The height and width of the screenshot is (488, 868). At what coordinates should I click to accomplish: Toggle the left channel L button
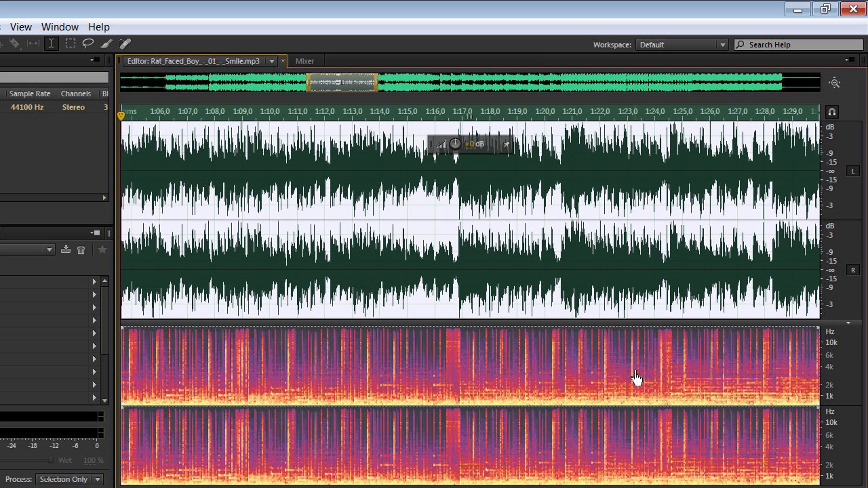[853, 171]
